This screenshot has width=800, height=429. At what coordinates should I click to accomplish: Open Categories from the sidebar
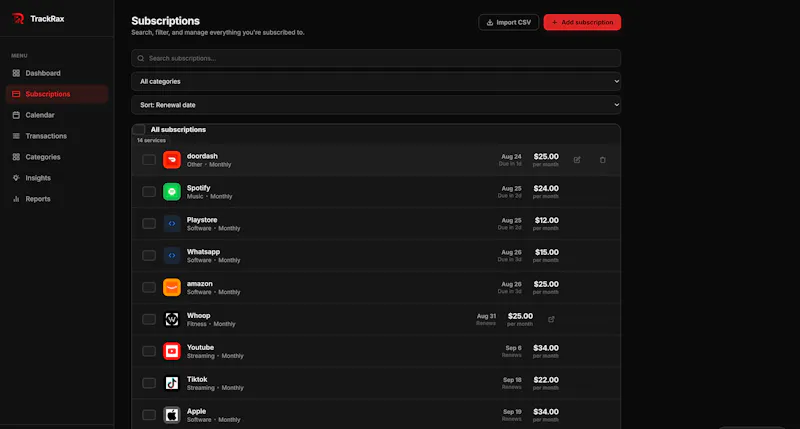57,157
